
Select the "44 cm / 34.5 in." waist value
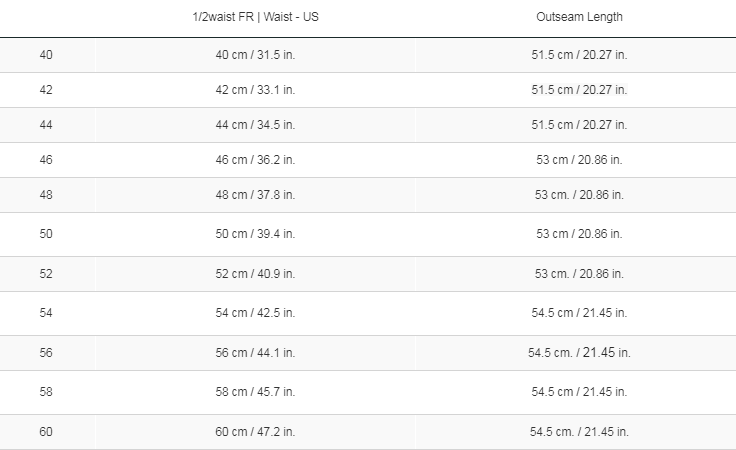(255, 125)
